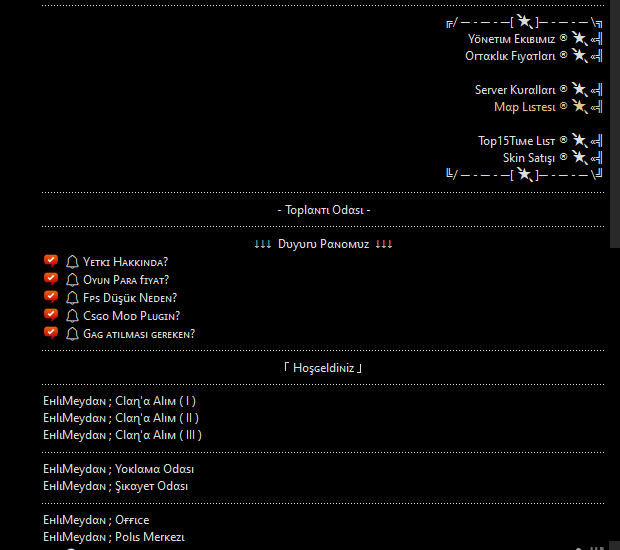Click the red checkmark icon beside Oyun Para fiyat
The image size is (620, 550).
tap(51, 279)
